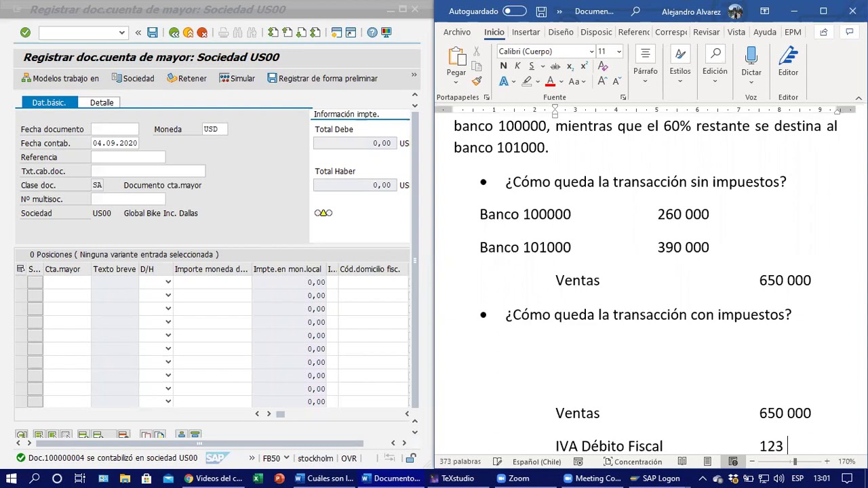Image resolution: width=868 pixels, height=488 pixels.
Task: Select the first position row selector
Action: click(x=35, y=282)
